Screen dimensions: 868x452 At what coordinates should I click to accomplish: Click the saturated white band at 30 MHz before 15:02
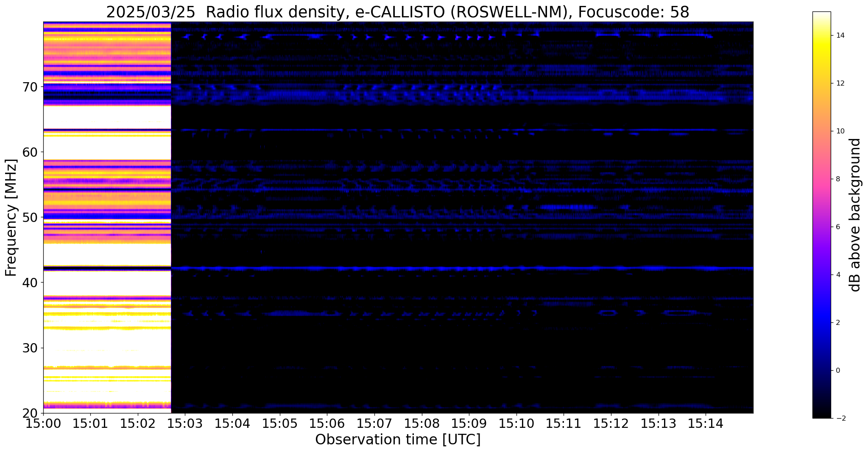tap(107, 347)
